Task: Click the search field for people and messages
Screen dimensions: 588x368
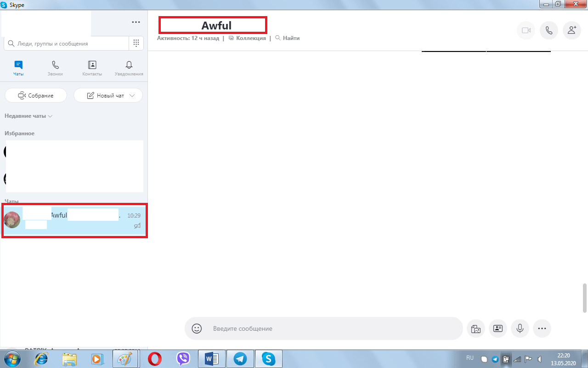Action: tap(67, 43)
